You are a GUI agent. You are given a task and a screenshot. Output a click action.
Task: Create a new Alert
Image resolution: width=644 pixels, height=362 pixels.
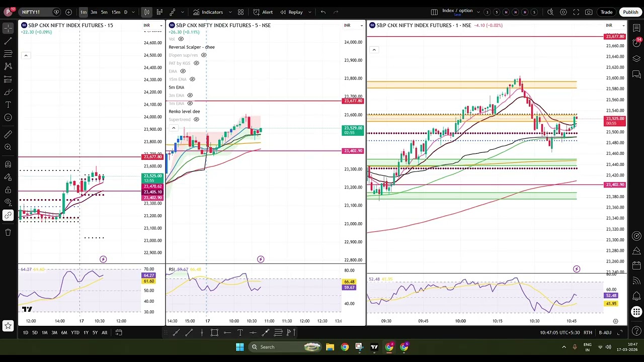click(x=263, y=12)
